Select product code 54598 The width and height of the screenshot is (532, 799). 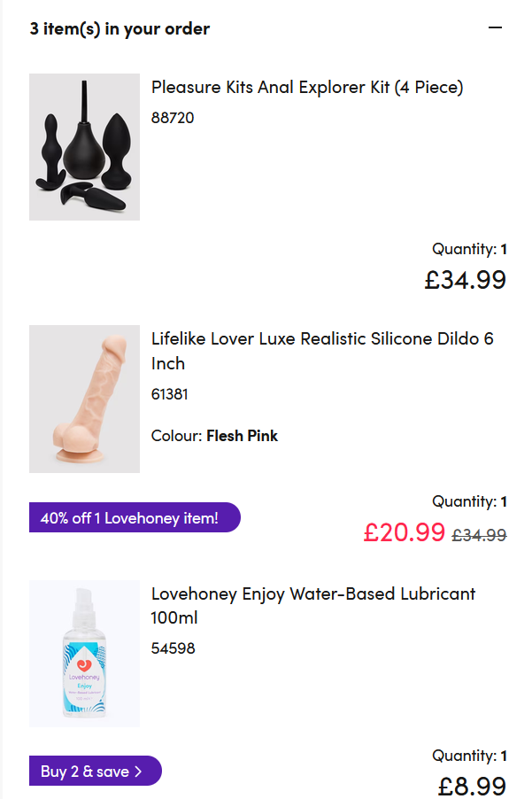pyautogui.click(x=173, y=648)
